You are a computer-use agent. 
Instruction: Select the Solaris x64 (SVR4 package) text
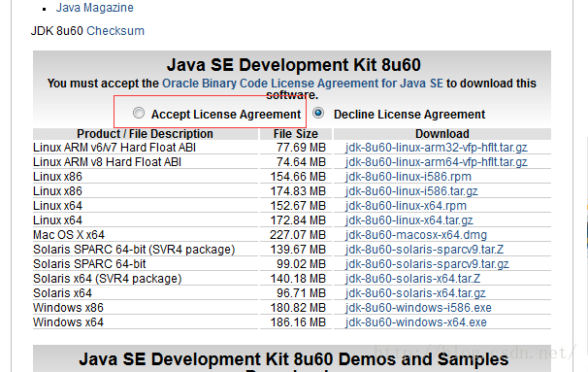coord(108,279)
